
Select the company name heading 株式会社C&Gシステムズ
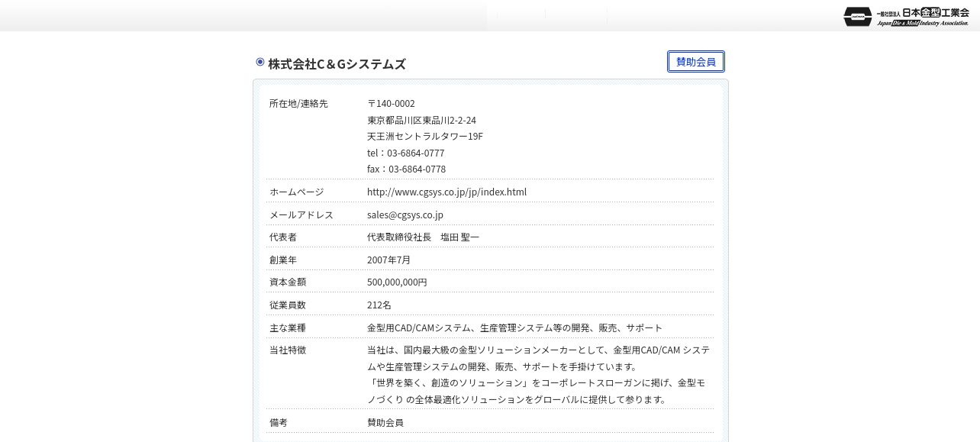pyautogui.click(x=337, y=64)
